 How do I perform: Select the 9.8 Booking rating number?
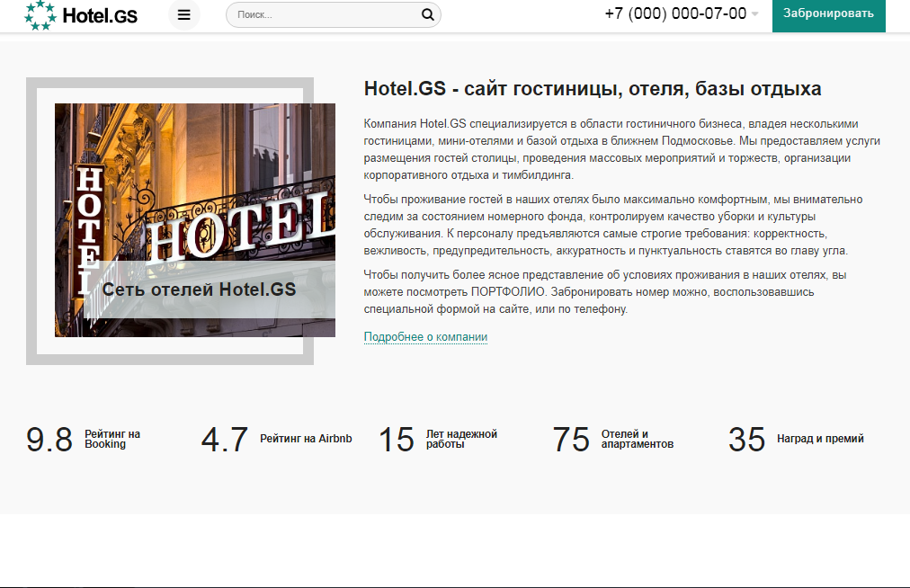pyautogui.click(x=49, y=440)
